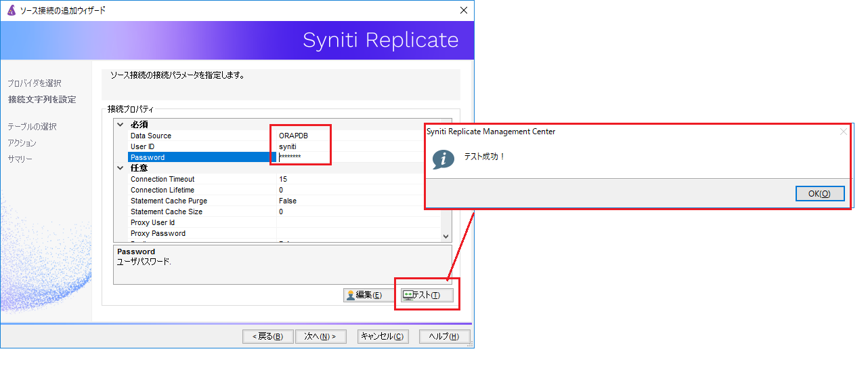
Task: Click the Password value field
Action: (x=358, y=157)
